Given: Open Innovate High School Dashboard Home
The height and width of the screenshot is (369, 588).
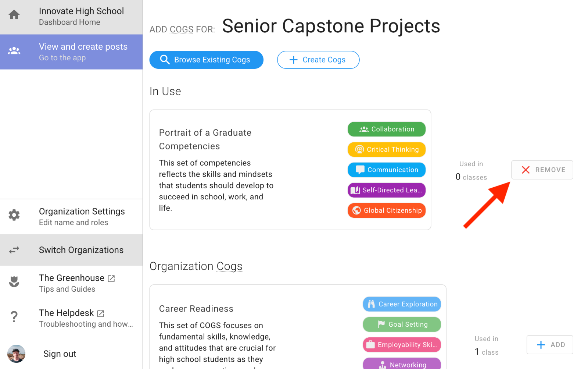Looking at the screenshot, I should pos(81,17).
